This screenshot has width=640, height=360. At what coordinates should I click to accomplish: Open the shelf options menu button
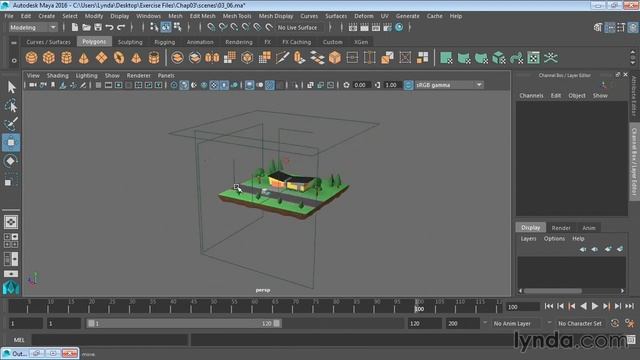pos(14,60)
